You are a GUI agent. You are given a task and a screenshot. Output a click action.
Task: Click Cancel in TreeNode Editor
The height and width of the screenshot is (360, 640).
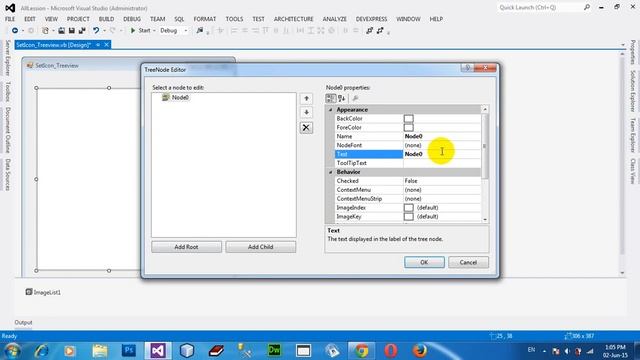[x=468, y=262]
